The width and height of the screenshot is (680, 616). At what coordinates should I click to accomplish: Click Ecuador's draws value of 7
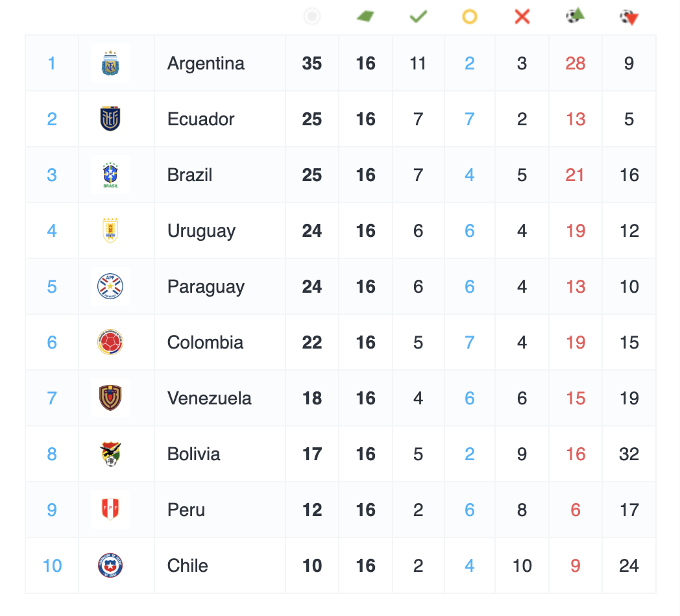[x=470, y=119]
